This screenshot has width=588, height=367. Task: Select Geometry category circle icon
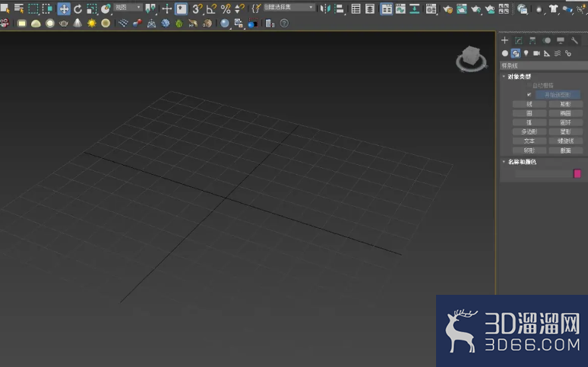coord(505,53)
